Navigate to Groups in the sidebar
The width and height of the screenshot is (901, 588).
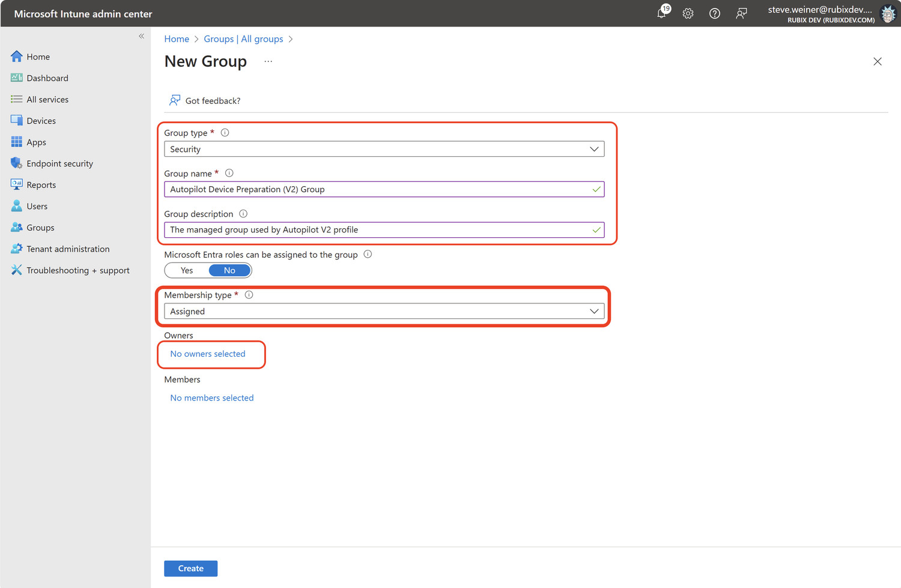[40, 227]
